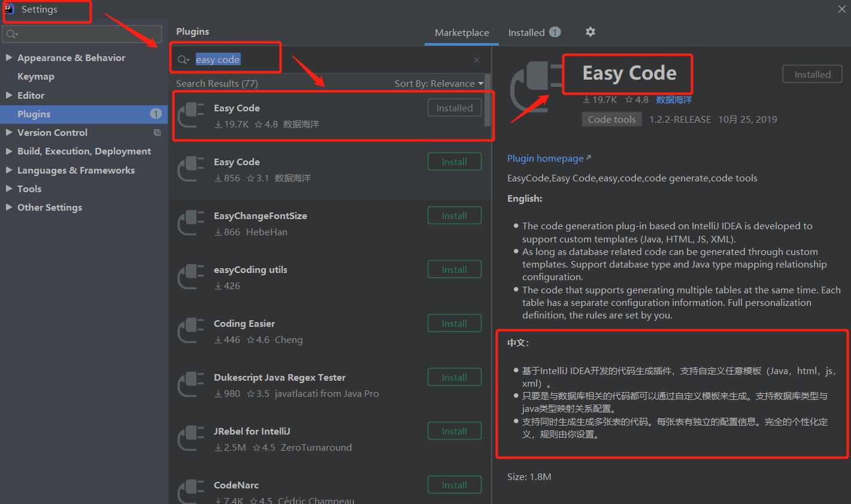Click the Code tools tag

(611, 119)
